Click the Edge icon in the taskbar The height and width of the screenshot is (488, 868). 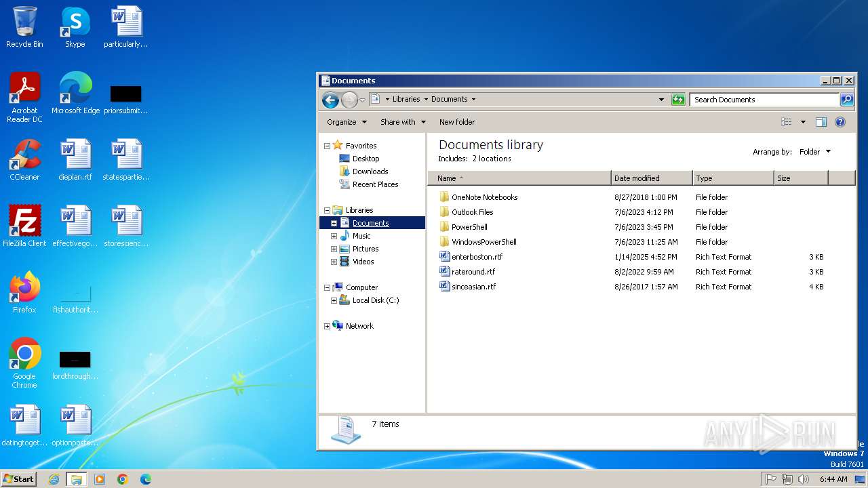click(x=146, y=479)
